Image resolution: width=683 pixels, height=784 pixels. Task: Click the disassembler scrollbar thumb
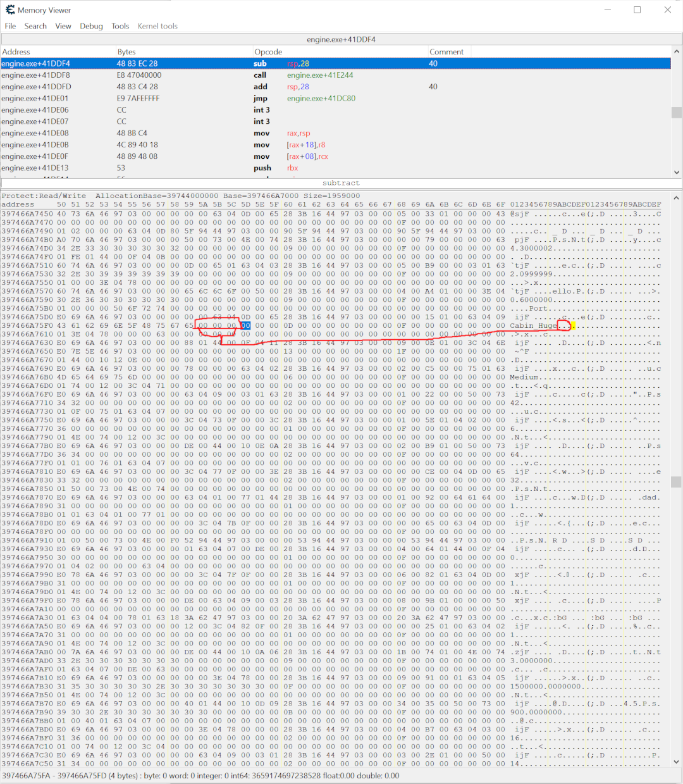pos(676,112)
